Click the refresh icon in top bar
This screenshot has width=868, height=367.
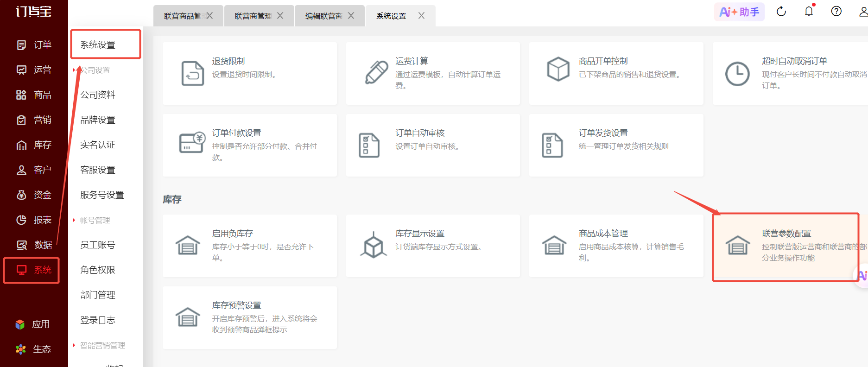coord(781,12)
